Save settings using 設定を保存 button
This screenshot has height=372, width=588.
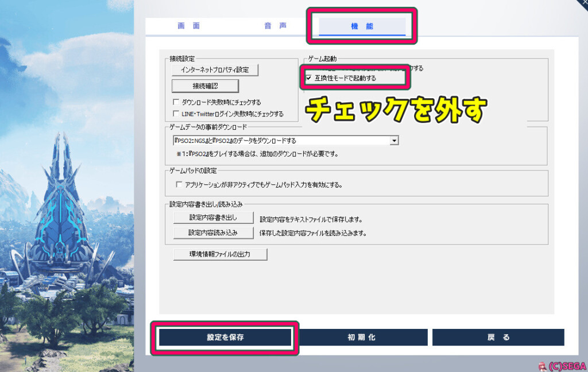click(226, 338)
